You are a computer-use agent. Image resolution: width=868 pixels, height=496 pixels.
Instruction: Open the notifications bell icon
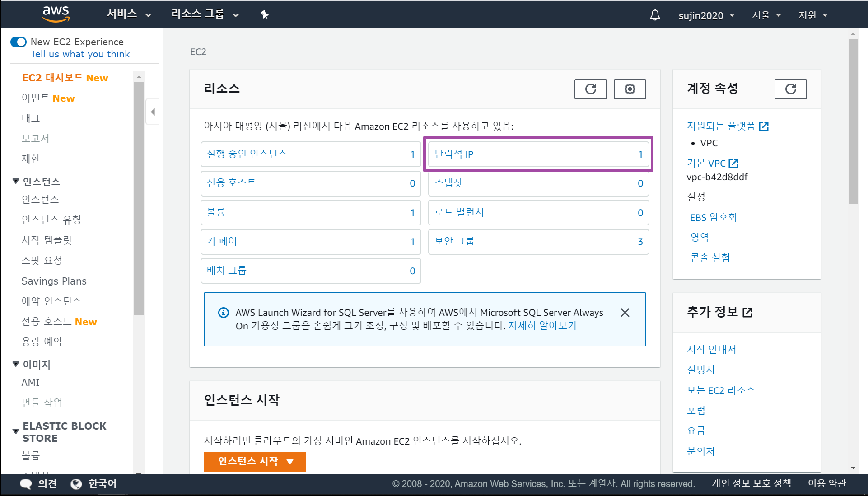pyautogui.click(x=655, y=15)
